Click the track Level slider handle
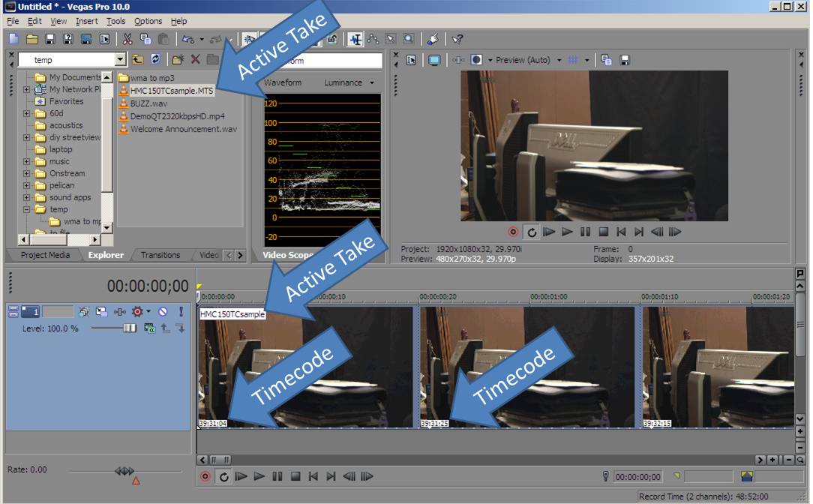813x504 pixels. click(x=130, y=328)
